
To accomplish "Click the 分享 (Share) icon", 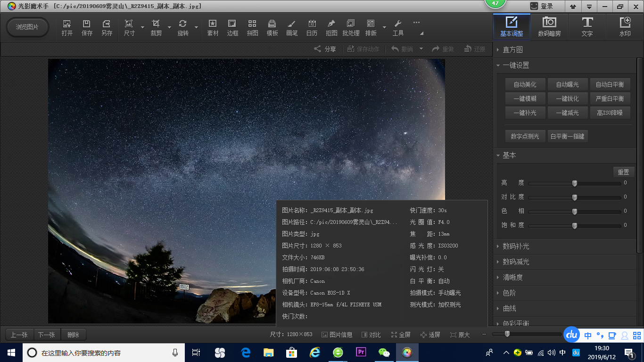I will pos(325,49).
